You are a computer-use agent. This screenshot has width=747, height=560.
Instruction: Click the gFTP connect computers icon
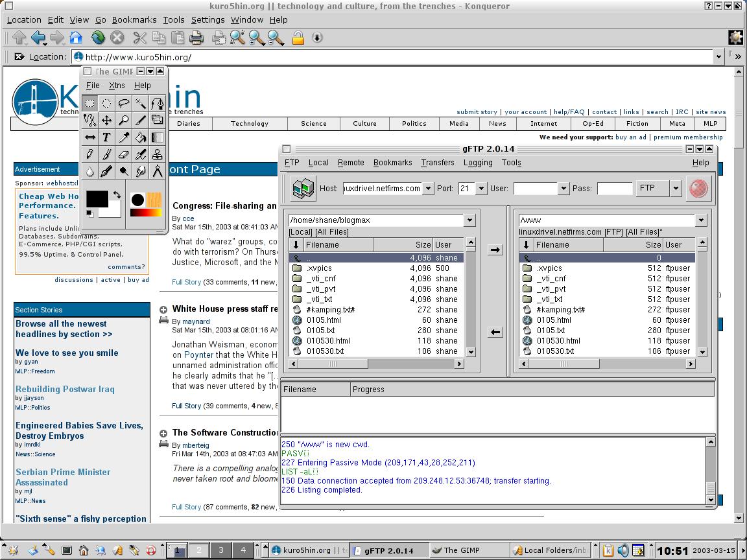pos(303,188)
